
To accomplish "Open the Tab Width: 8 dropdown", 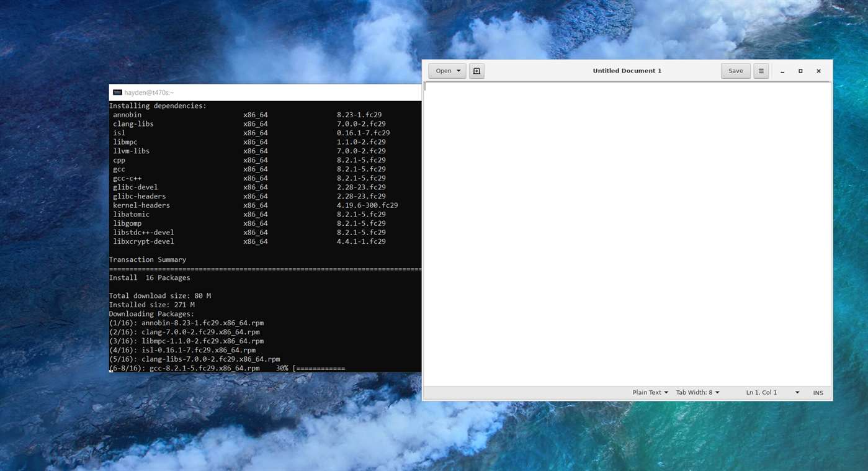I will [x=697, y=392].
